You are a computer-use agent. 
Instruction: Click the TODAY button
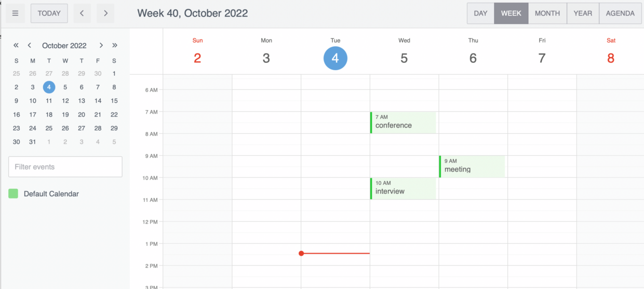pos(49,13)
